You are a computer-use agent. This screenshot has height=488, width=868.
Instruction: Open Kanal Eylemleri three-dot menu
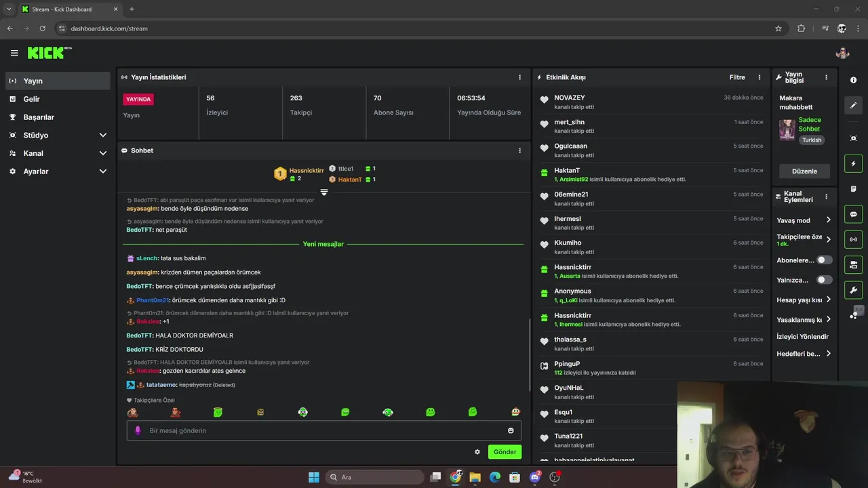coord(826,197)
